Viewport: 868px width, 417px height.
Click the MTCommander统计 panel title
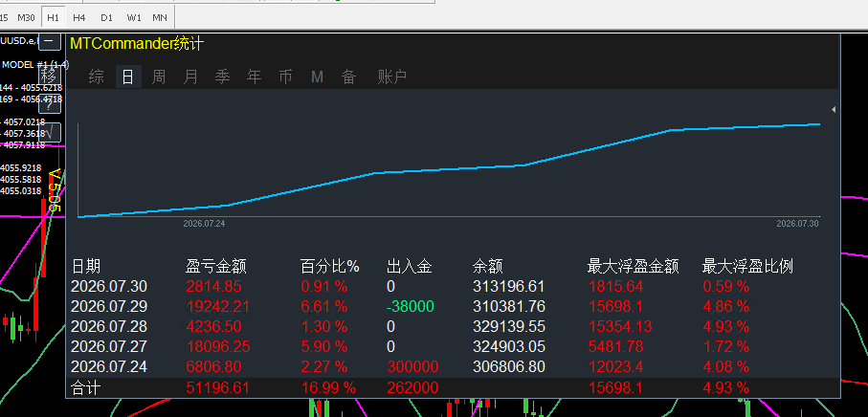137,43
